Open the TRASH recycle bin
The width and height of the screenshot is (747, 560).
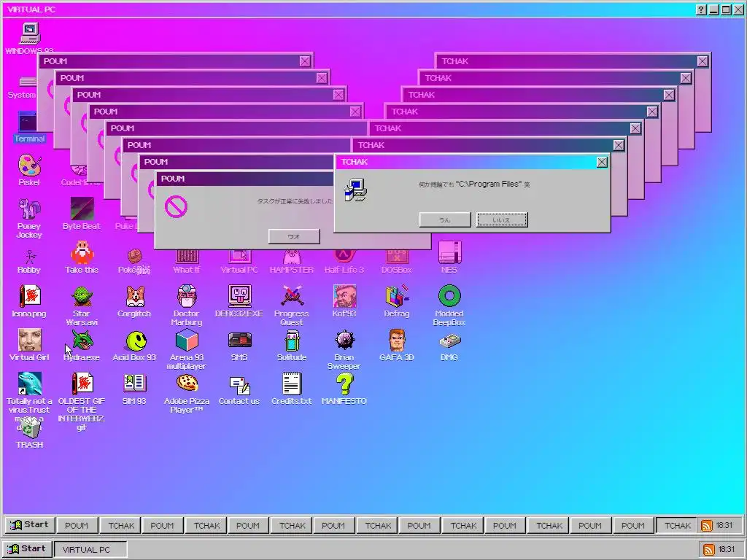coord(29,427)
